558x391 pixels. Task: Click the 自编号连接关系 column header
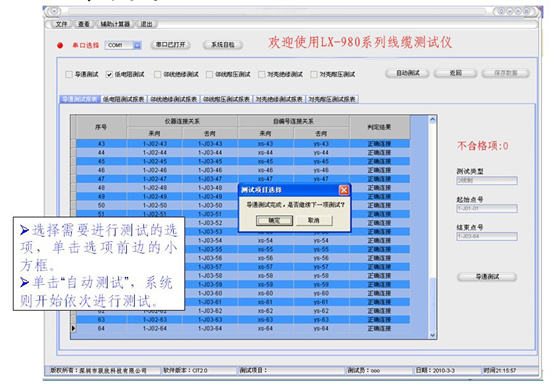pos(293,121)
